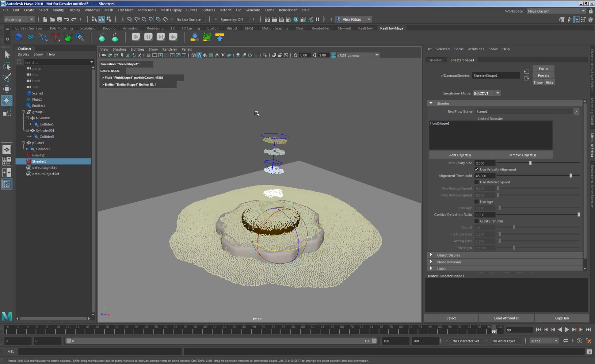Enable smooth shading with the shaded cube icon
Image resolution: width=595 pixels, height=364 pixels.
coord(199,55)
